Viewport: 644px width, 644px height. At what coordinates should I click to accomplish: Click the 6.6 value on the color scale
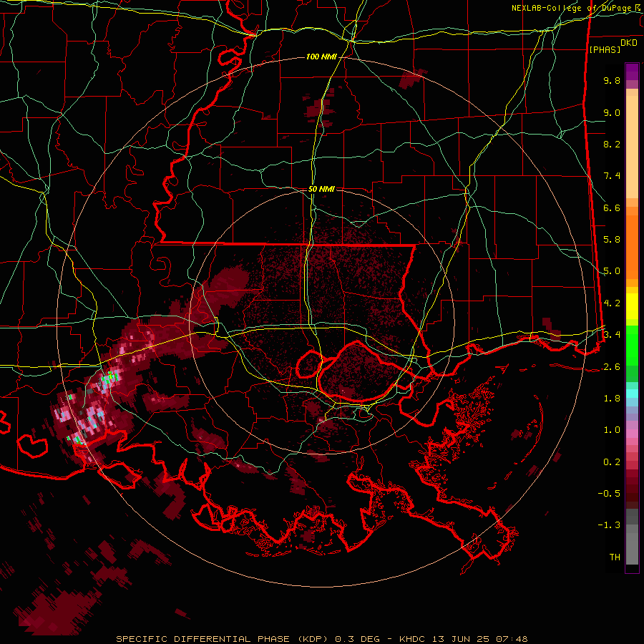[612, 208]
